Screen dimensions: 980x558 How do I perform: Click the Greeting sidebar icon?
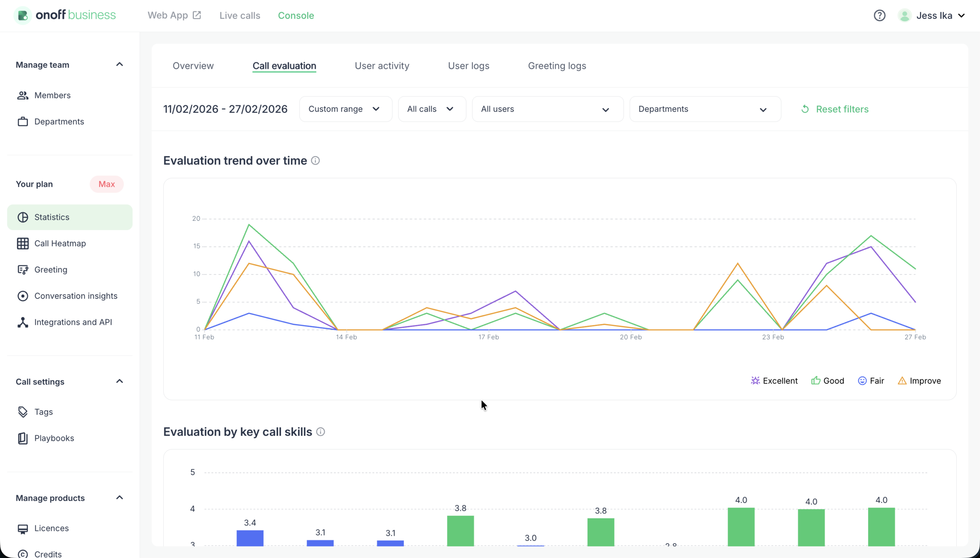tap(23, 269)
